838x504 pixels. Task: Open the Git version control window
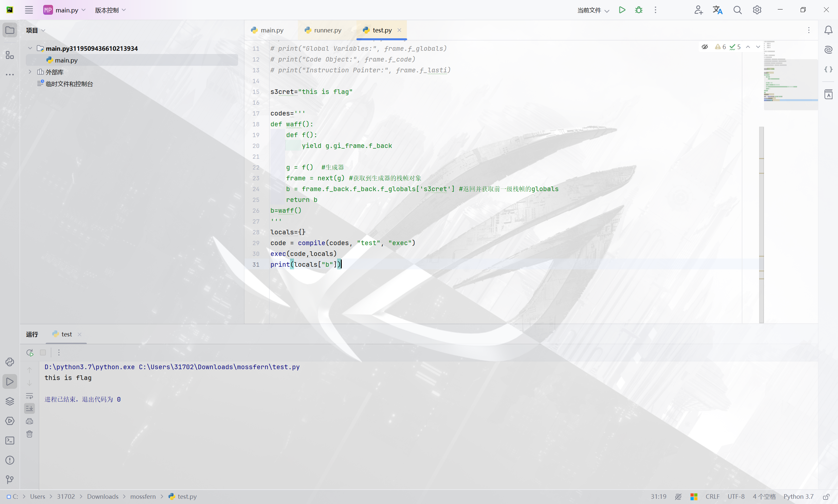click(x=10, y=479)
